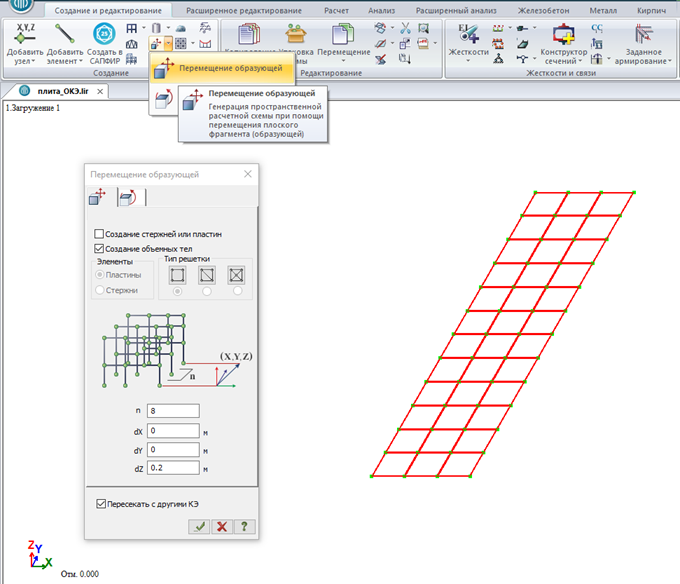Image resolution: width=680 pixels, height=584 pixels.
Task: Click the grid plate generation icon
Action: (181, 44)
